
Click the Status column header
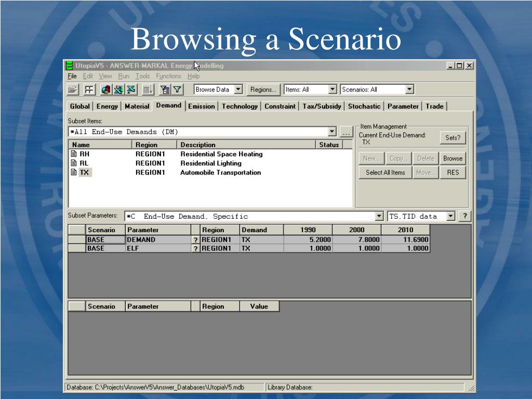pyautogui.click(x=329, y=144)
